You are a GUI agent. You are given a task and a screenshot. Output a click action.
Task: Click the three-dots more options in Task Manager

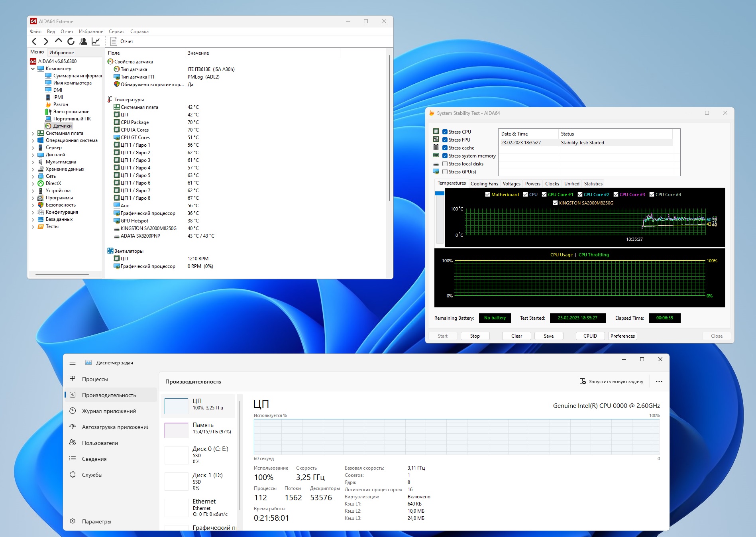tap(659, 382)
